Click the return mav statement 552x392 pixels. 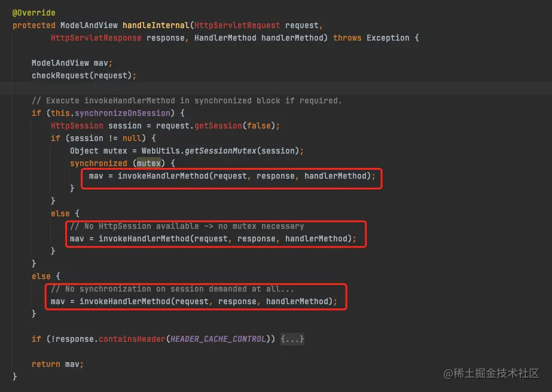pyautogui.click(x=56, y=363)
